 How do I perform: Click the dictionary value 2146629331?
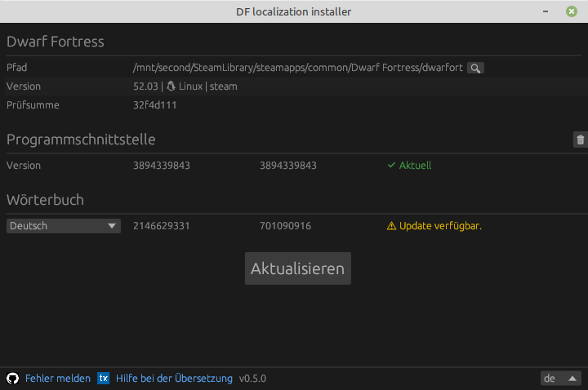(x=162, y=226)
